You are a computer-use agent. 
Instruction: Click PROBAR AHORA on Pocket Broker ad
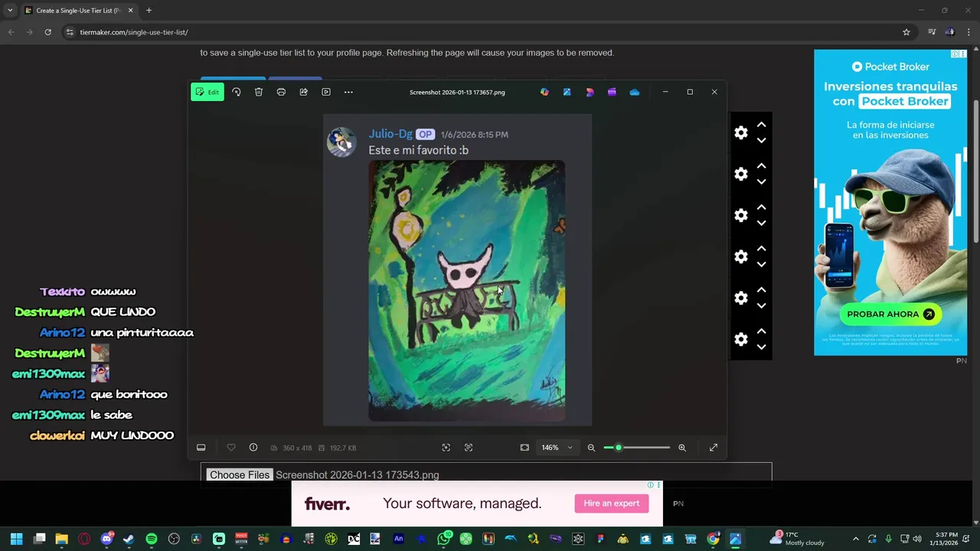point(890,314)
